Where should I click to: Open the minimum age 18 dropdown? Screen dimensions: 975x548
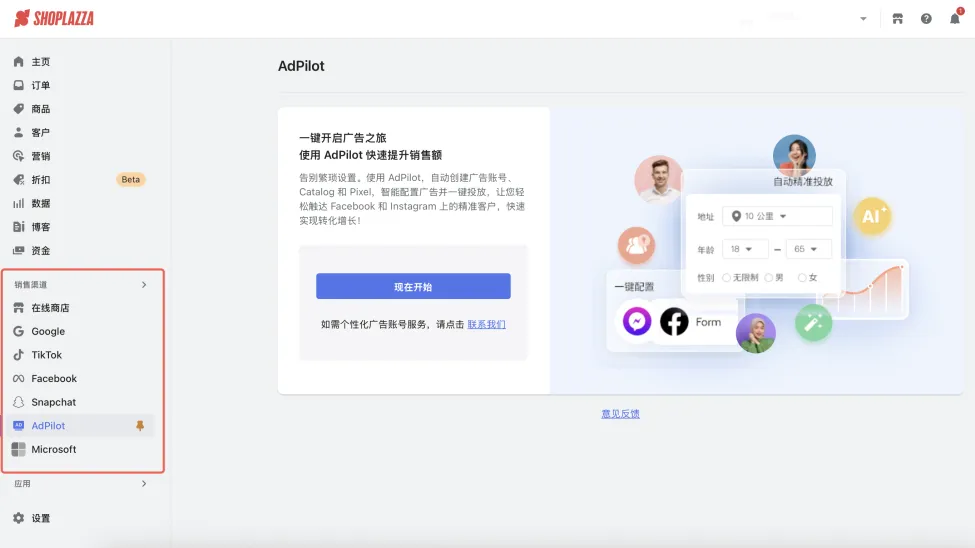point(745,249)
